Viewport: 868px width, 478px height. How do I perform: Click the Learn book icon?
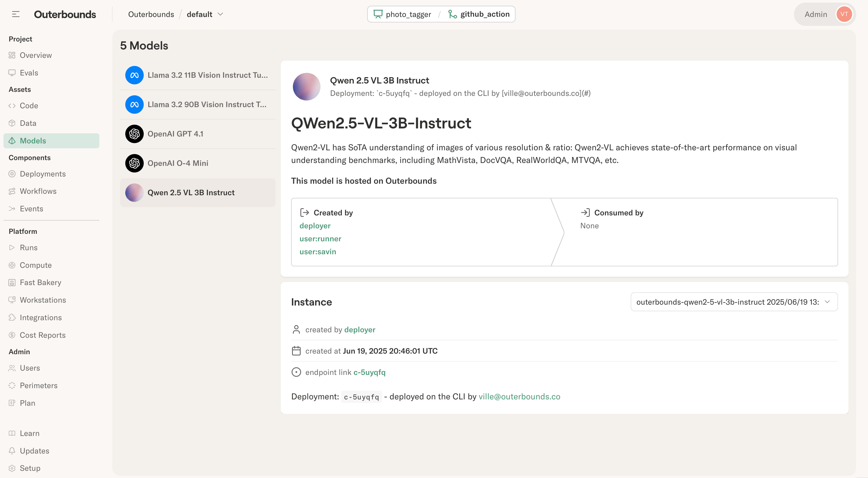(12, 433)
